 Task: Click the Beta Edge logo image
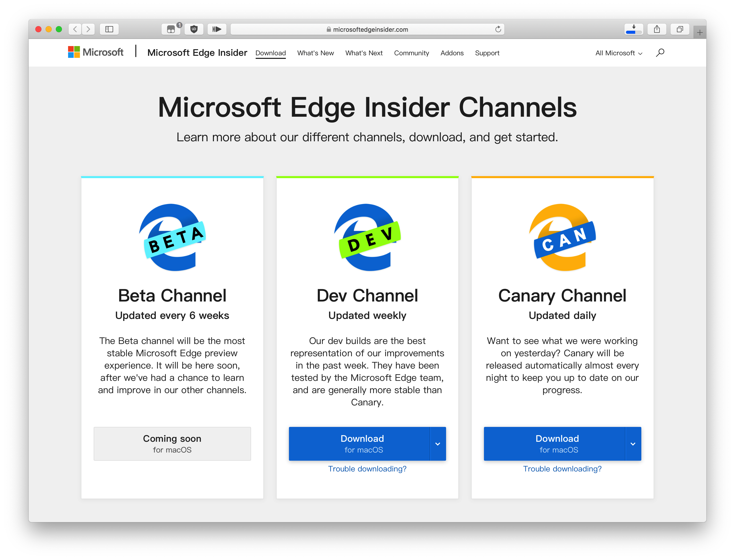click(x=172, y=237)
